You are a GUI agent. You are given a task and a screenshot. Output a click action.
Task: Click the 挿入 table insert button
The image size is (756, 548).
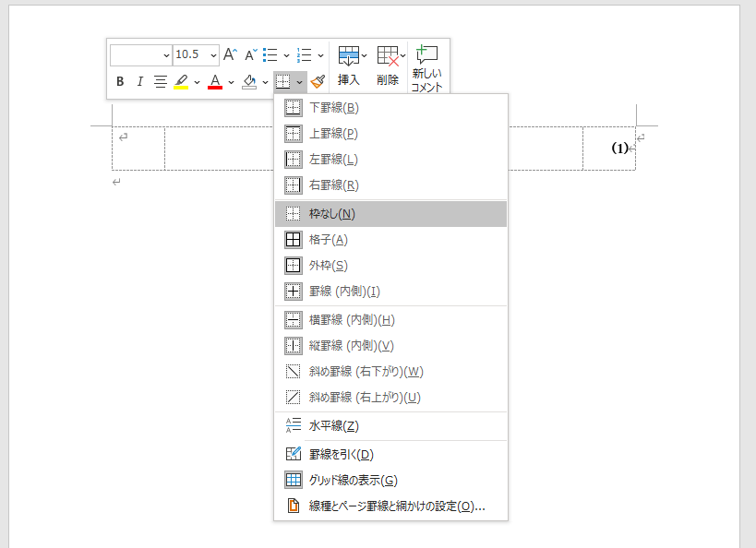349,66
